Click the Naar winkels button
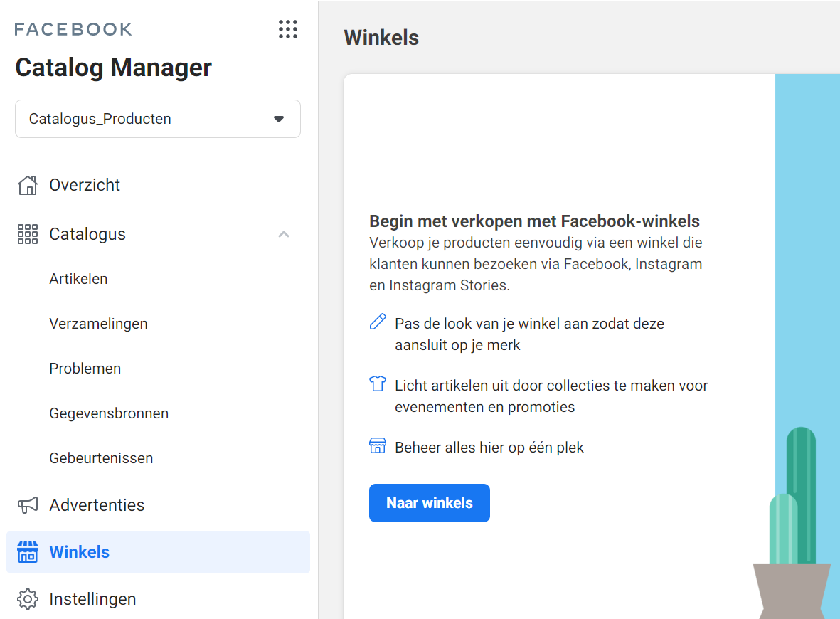The width and height of the screenshot is (840, 619). [429, 503]
